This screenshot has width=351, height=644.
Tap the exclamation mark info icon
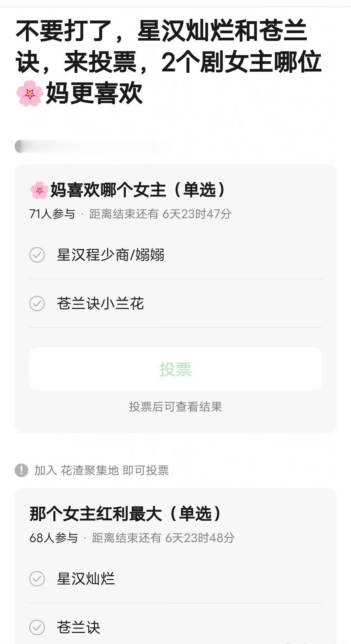click(x=21, y=470)
